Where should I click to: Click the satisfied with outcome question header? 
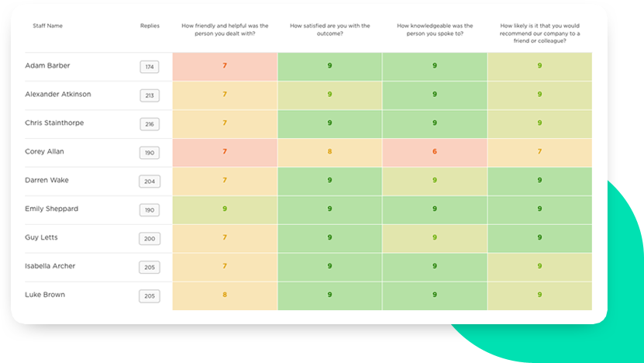[329, 29]
